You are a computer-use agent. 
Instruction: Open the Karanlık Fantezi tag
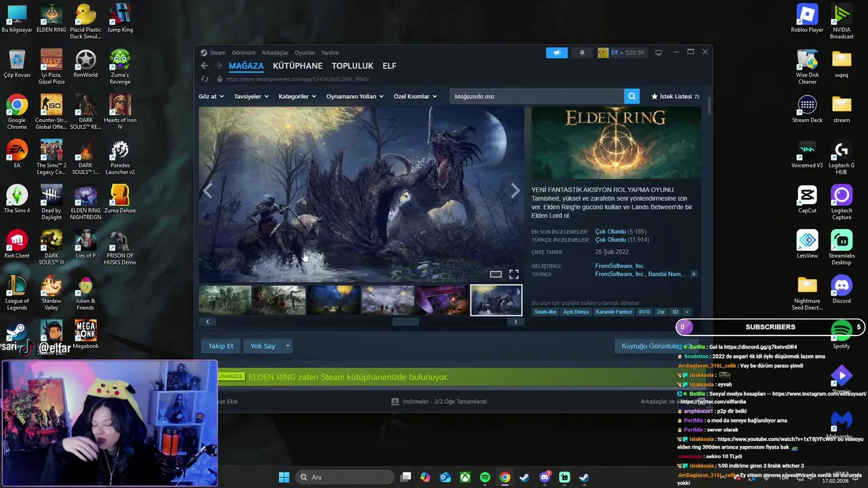click(x=614, y=312)
